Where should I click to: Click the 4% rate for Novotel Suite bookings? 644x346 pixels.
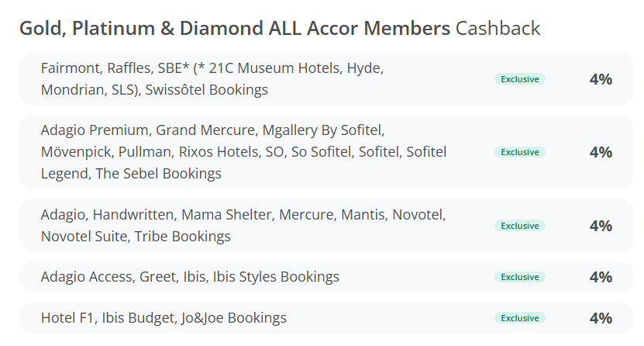click(601, 226)
